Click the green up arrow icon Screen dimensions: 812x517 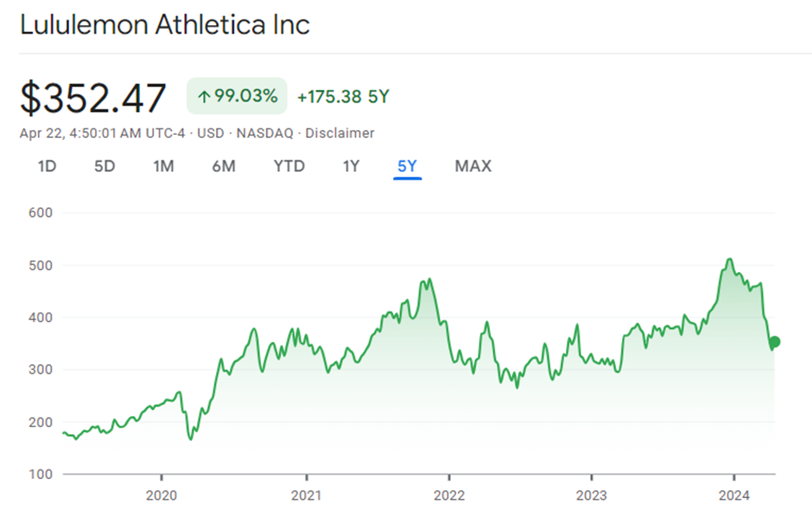(x=204, y=97)
